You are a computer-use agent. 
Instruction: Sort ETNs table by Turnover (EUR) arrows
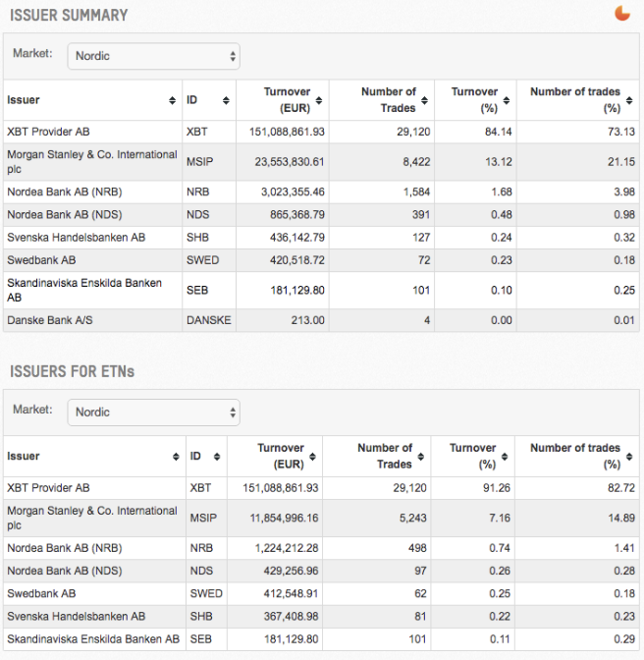coord(313,457)
